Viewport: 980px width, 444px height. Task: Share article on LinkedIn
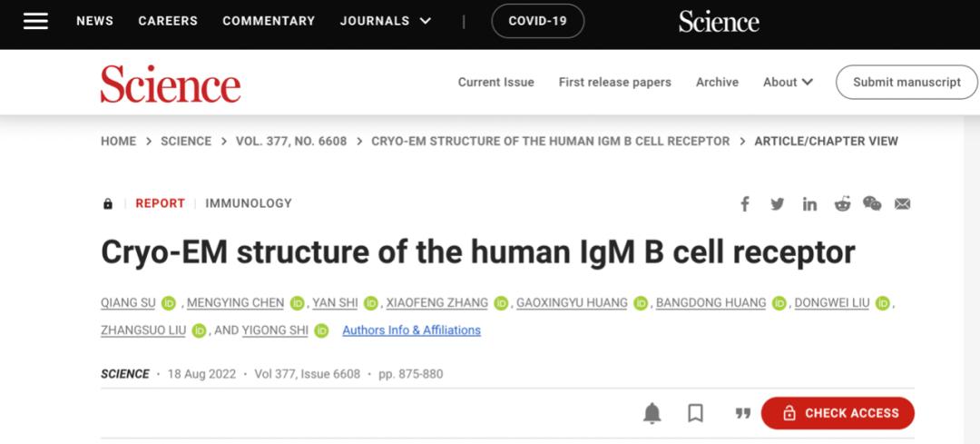[809, 204]
